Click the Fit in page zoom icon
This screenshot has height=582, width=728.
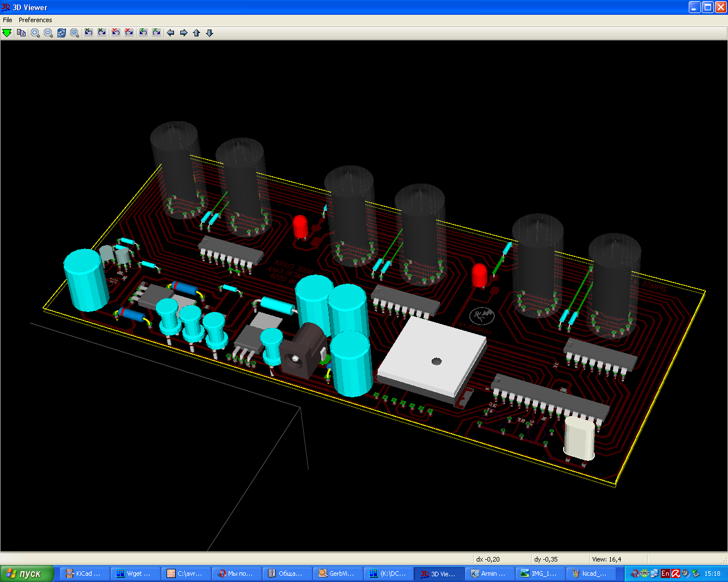click(75, 33)
